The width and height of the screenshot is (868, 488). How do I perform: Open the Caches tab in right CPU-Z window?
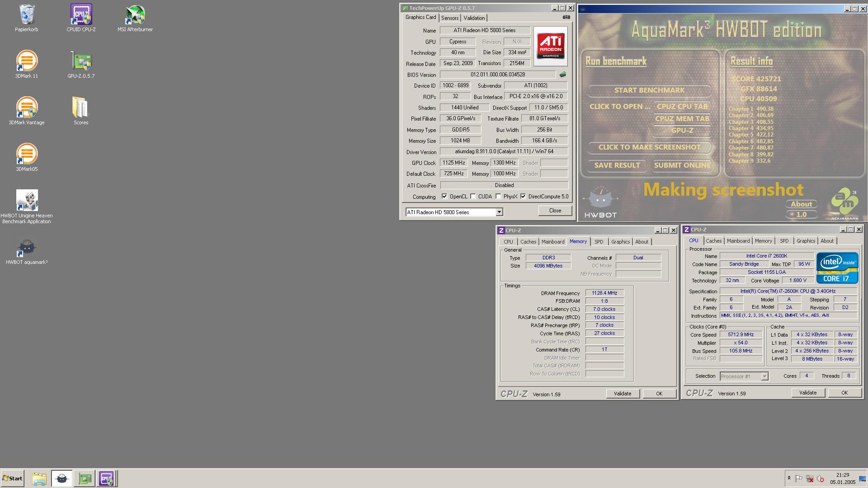(714, 241)
